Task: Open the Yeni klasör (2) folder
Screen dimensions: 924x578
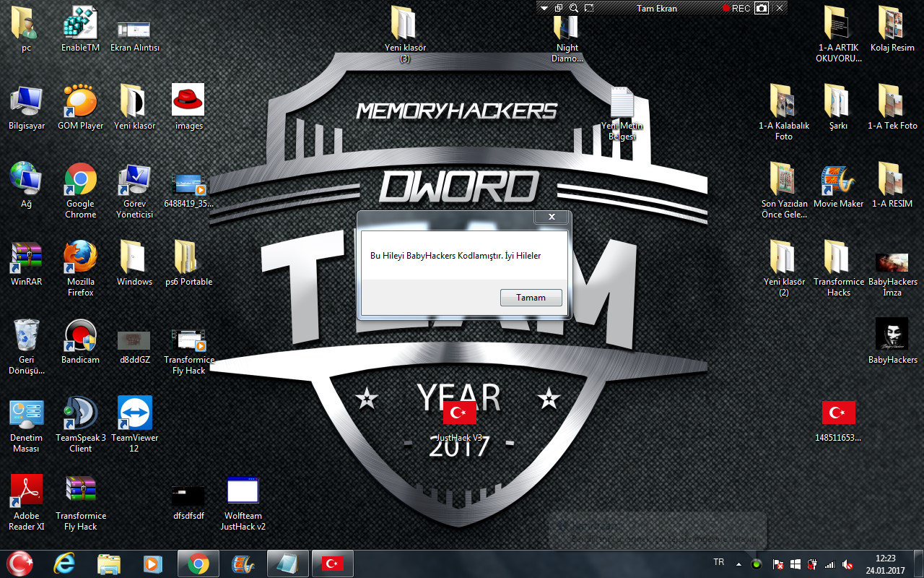Action: tap(784, 269)
